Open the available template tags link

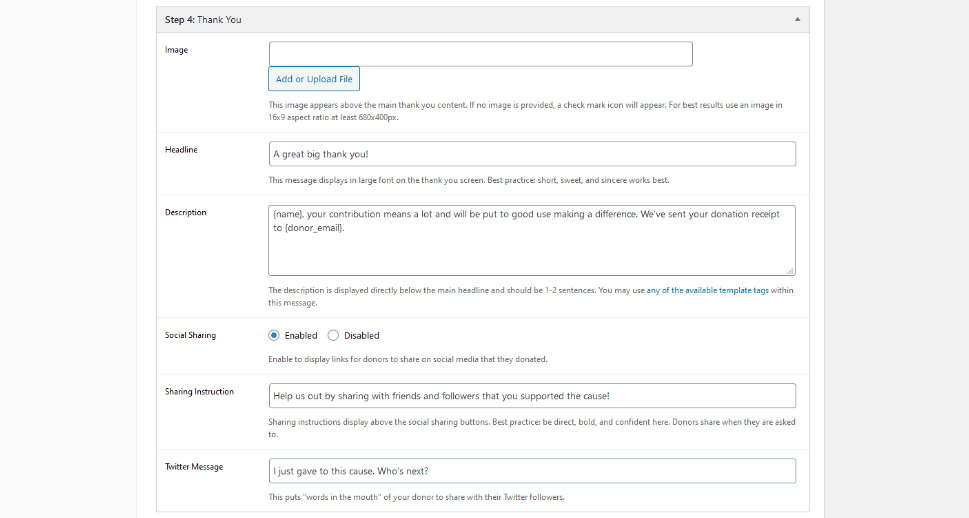click(x=707, y=290)
